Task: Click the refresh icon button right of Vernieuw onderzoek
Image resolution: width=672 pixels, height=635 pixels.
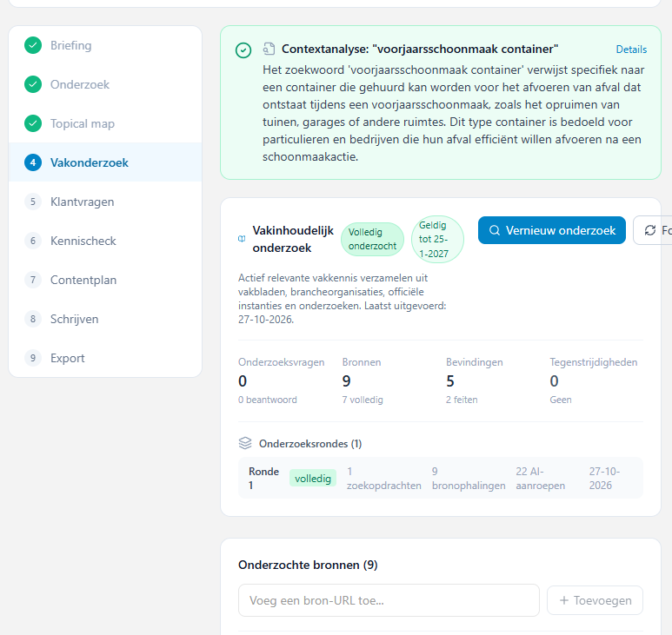Action: [x=652, y=230]
